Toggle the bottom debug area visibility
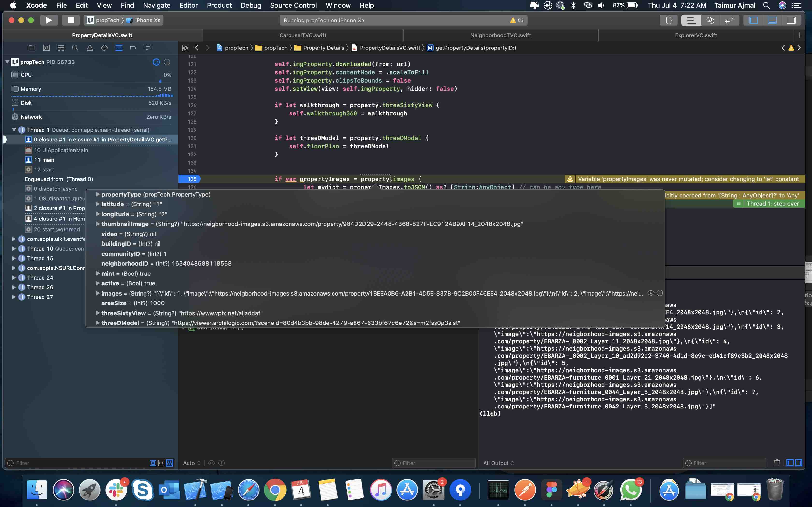This screenshot has width=812, height=507. pos(772,20)
